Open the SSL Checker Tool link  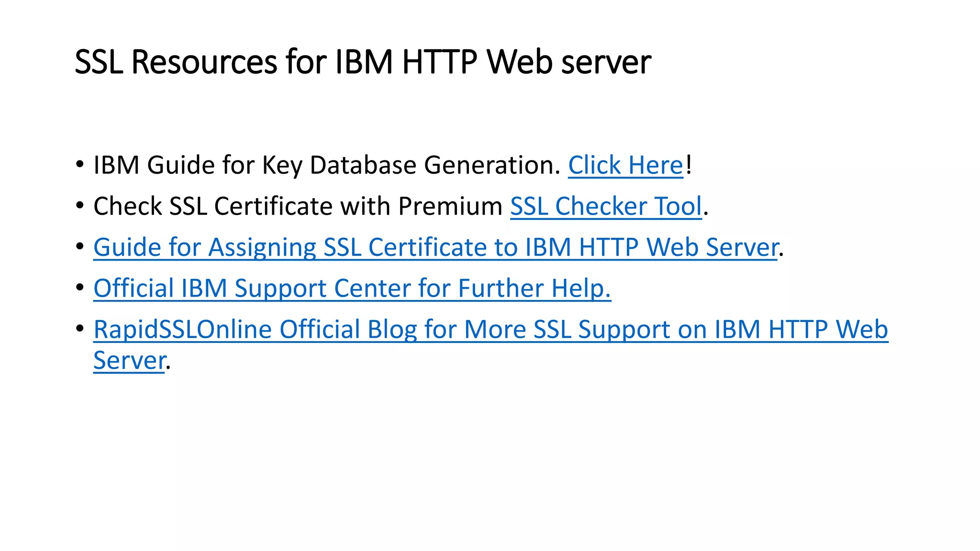coord(606,207)
